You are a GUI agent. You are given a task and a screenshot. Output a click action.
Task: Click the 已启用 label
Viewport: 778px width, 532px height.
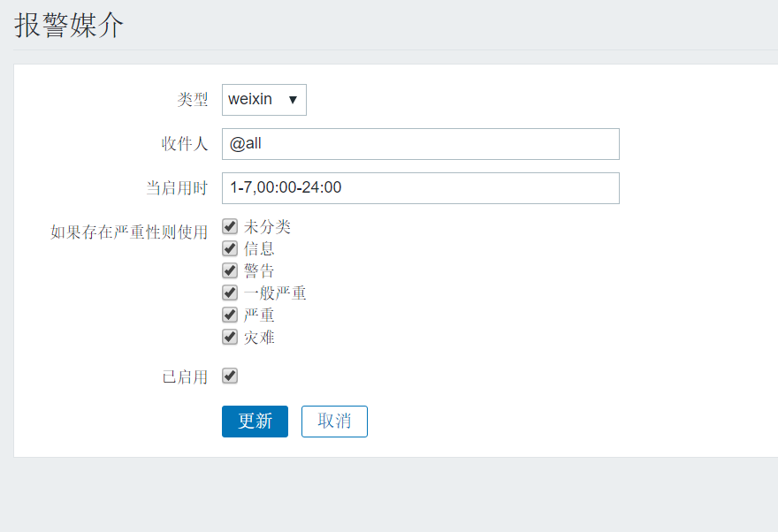pos(185,376)
